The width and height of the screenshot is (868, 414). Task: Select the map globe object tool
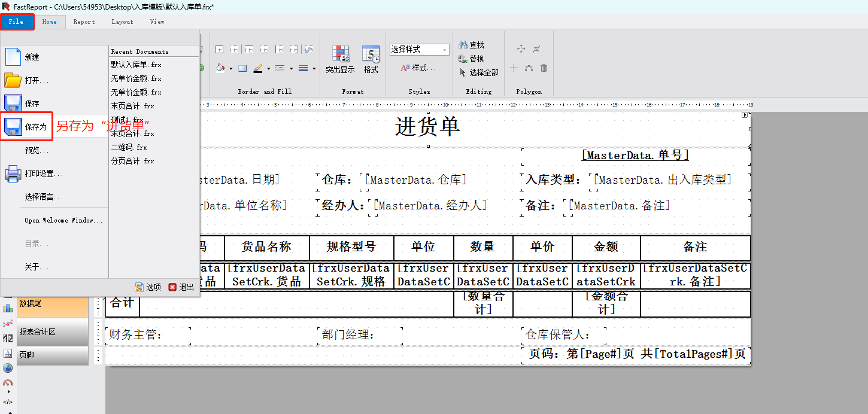click(x=8, y=368)
